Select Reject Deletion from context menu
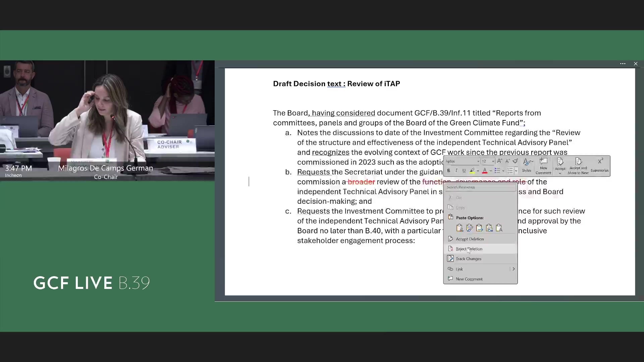The image size is (644, 362). (480, 249)
